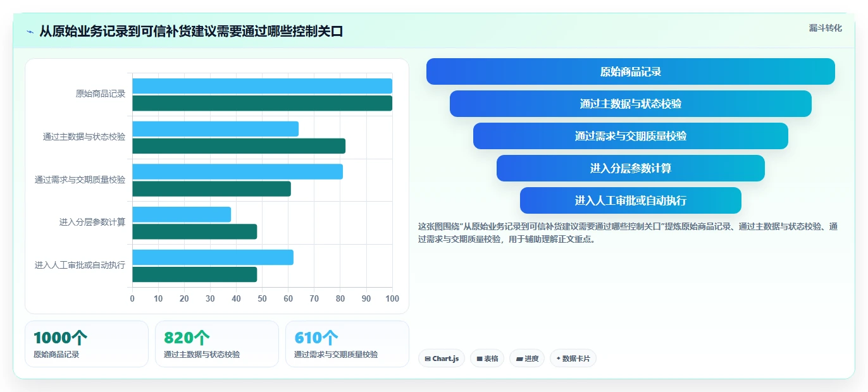This screenshot has height=392, width=868.
Task: Click the dark green bar for 进入分层参数计算
Action: click(x=194, y=231)
